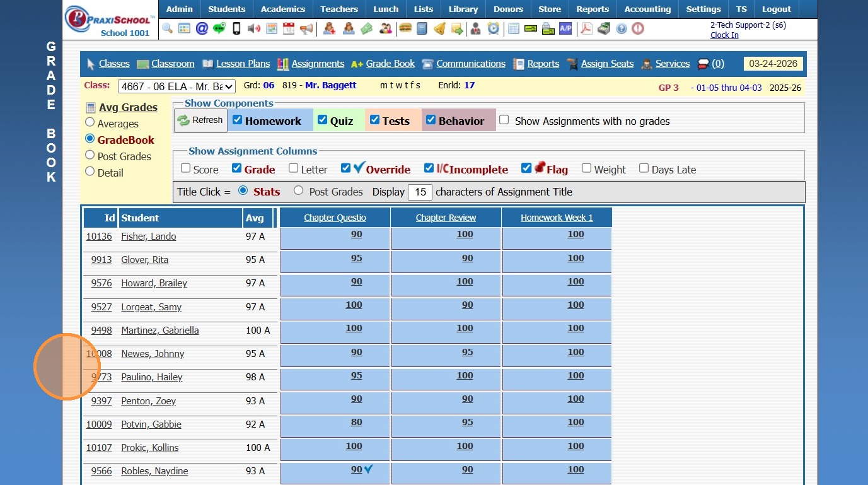Click the speaker sound icon
The width and height of the screenshot is (868, 485).
pos(254,28)
